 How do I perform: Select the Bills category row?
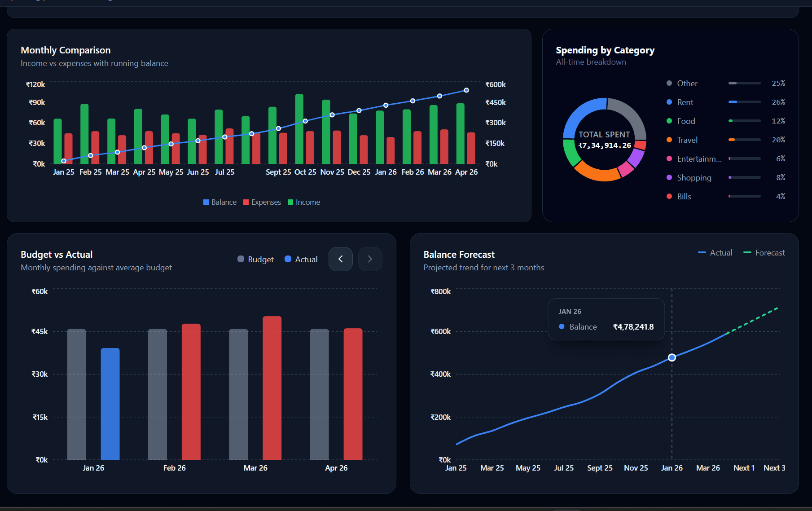point(726,196)
